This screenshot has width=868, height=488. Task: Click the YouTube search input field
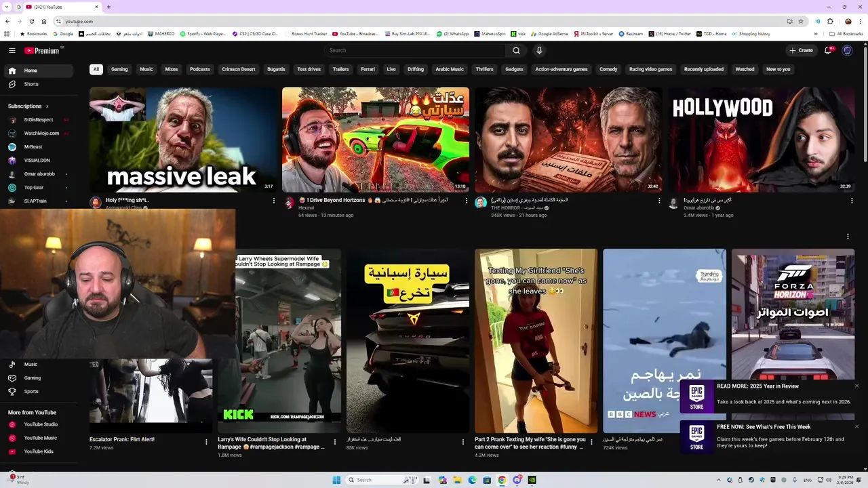pyautogui.click(x=415, y=50)
